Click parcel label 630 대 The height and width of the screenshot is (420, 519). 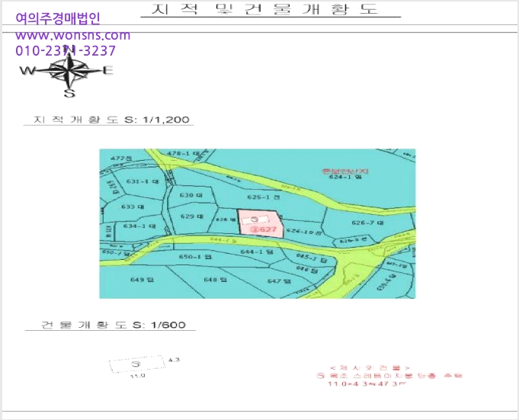pyautogui.click(x=191, y=195)
